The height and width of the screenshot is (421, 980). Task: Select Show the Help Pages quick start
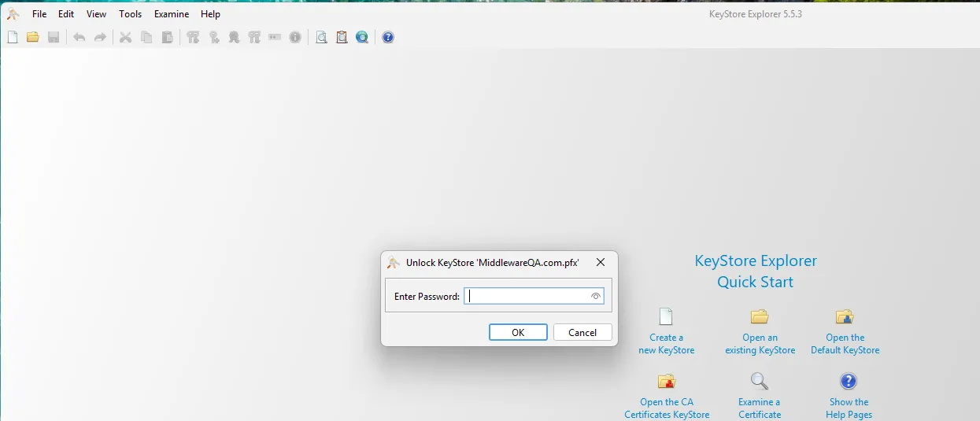pos(849,396)
